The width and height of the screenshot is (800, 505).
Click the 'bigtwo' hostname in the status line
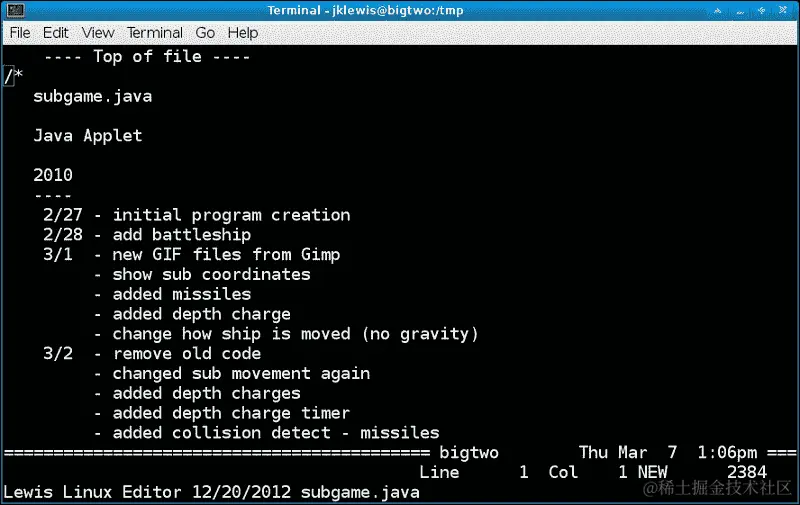click(469, 453)
